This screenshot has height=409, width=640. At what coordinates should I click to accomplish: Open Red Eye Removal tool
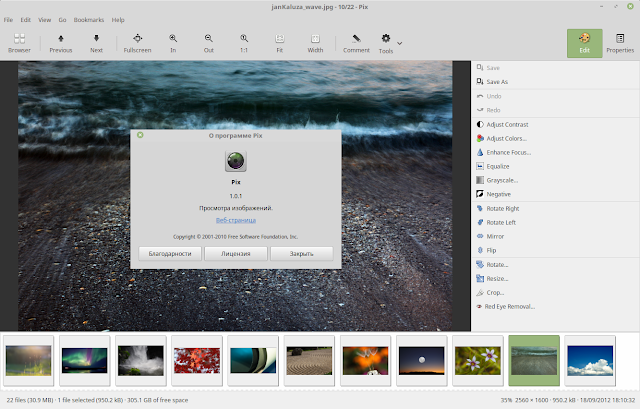click(x=555, y=306)
